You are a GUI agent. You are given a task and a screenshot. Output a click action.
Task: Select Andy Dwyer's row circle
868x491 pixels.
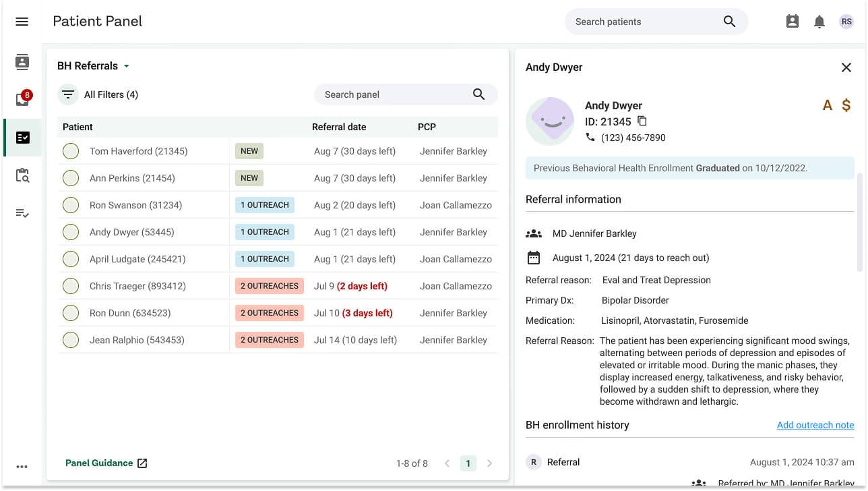click(x=71, y=232)
